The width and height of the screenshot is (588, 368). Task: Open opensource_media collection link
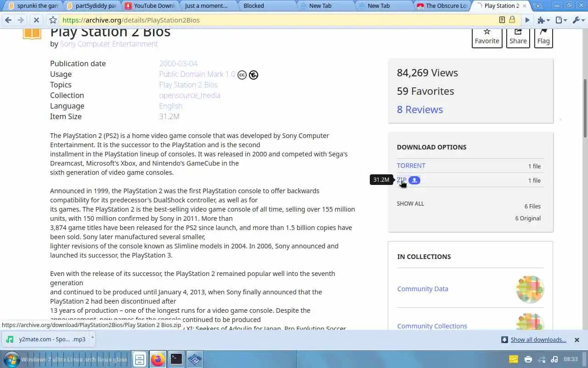190,95
